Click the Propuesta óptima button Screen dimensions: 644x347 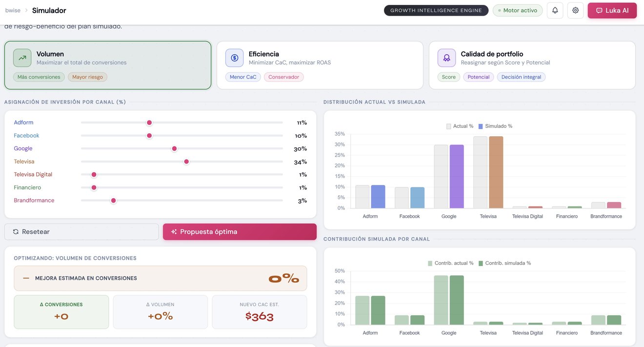tap(240, 232)
